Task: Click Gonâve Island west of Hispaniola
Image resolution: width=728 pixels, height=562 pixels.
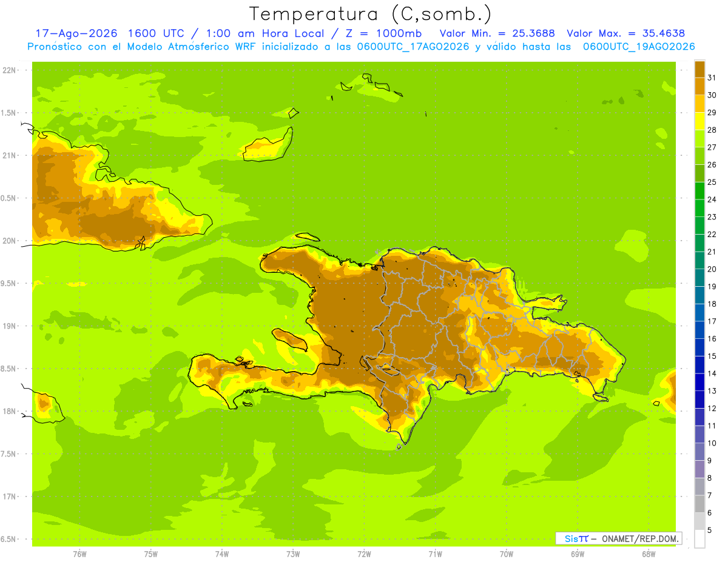Action: (x=291, y=340)
